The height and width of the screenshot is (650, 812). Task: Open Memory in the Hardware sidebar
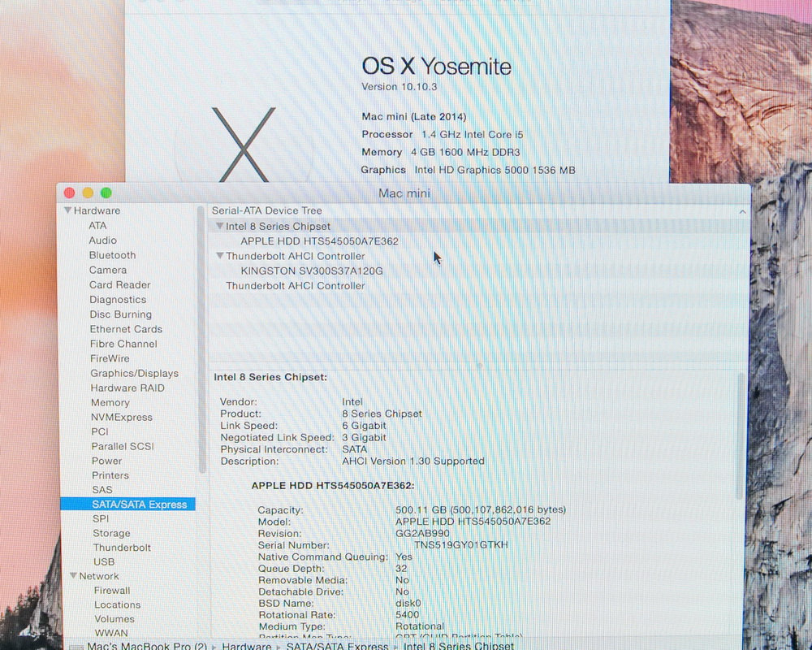pyautogui.click(x=110, y=403)
